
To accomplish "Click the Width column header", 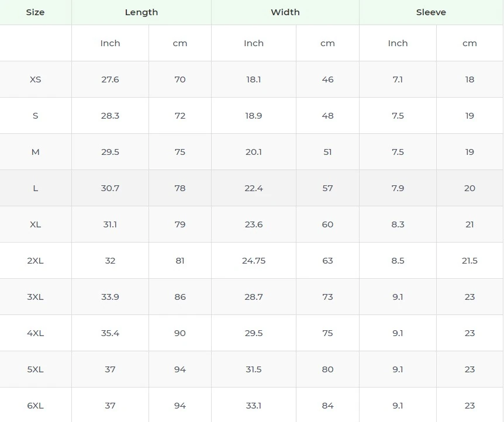I will (285, 12).
